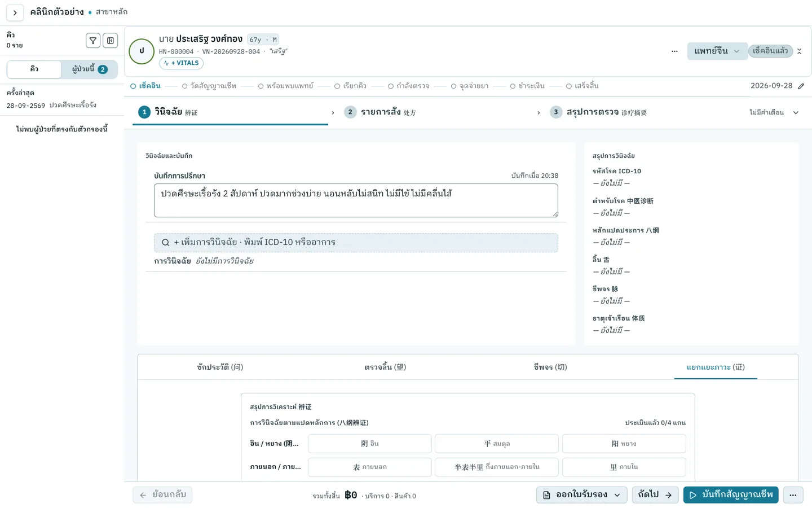Click the คลินิกตัวอย่าง clinic name

(57, 12)
